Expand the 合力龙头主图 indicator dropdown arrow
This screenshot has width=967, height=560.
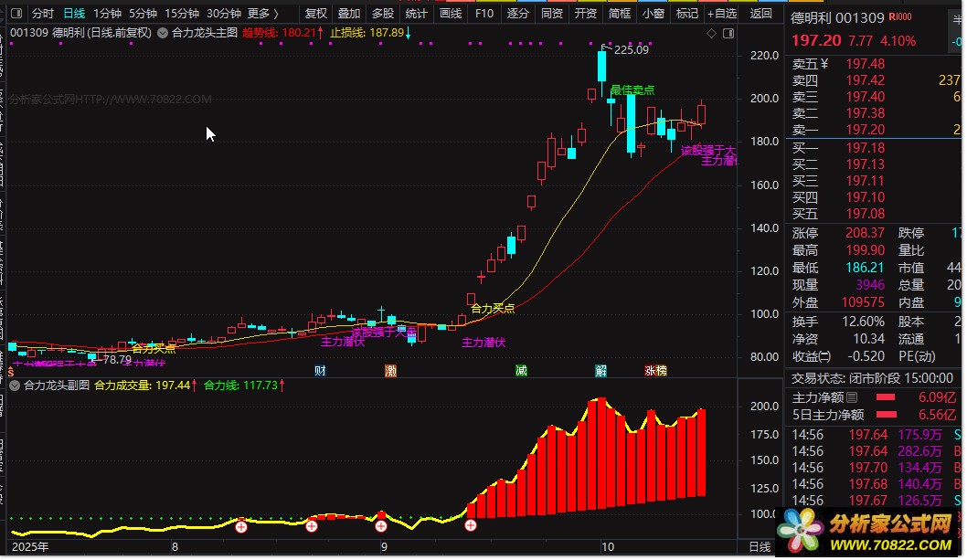coord(162,33)
